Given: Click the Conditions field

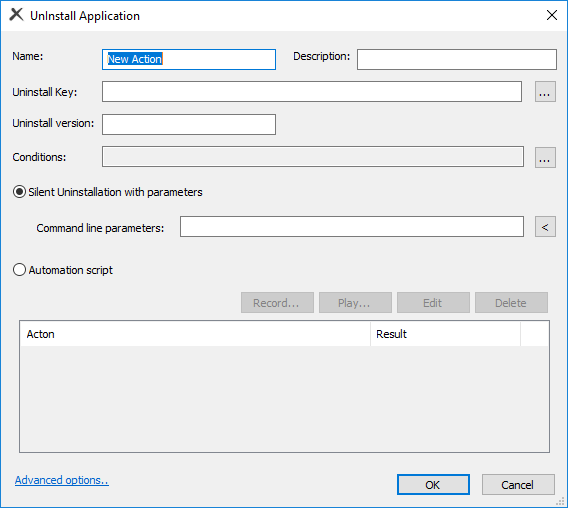Looking at the screenshot, I should 313,157.
